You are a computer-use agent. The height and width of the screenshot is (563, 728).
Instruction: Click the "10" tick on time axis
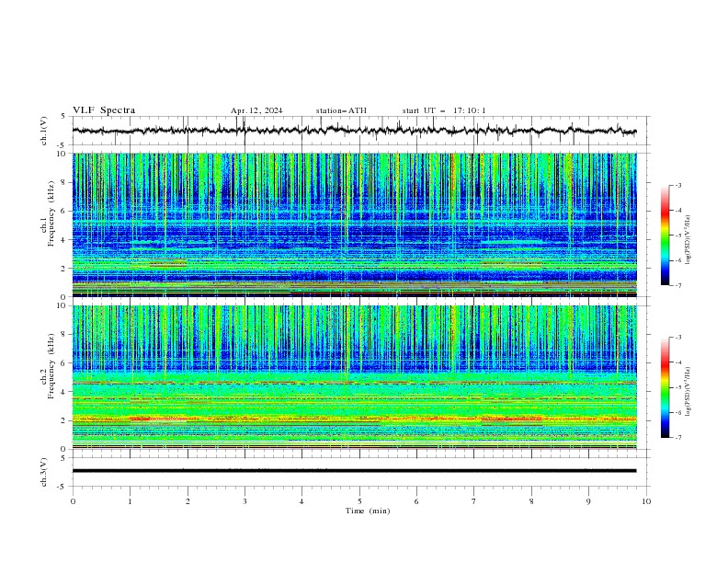click(646, 501)
